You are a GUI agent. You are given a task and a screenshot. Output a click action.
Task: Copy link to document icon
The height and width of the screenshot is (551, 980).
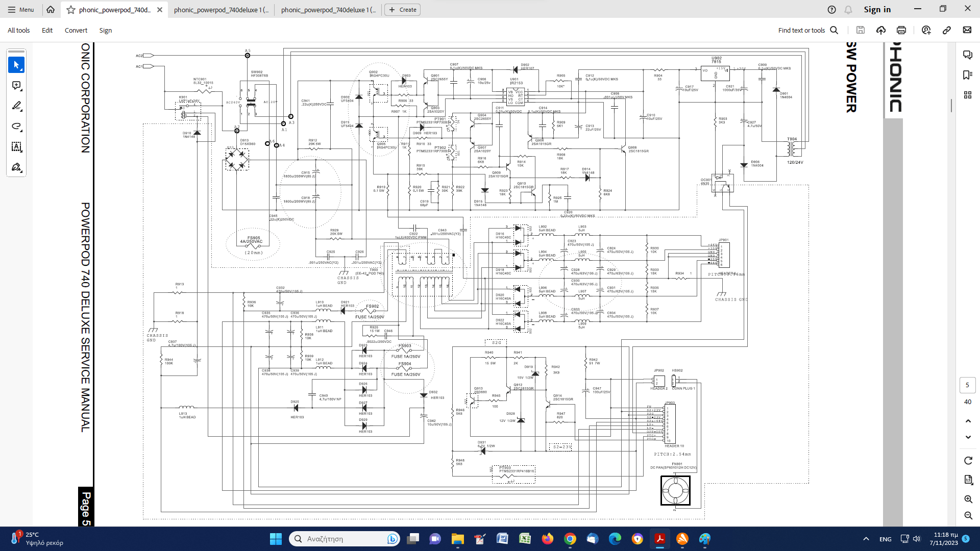point(947,30)
